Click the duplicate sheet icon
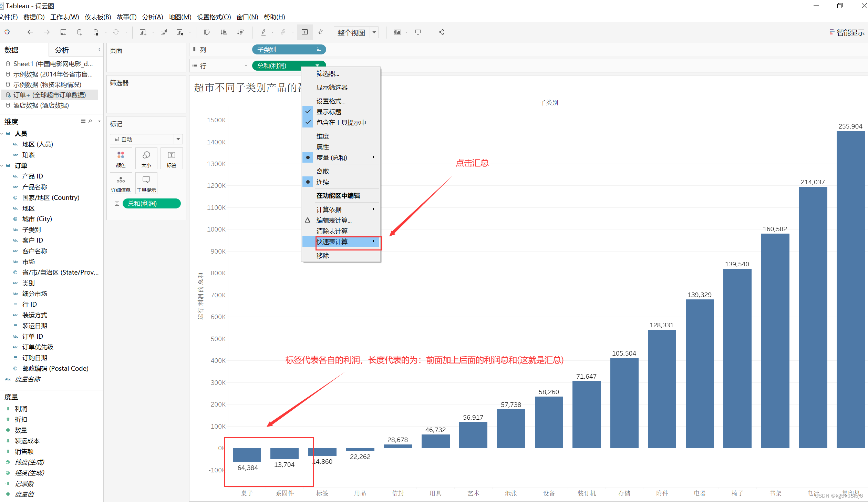The image size is (868, 502). 164,32
